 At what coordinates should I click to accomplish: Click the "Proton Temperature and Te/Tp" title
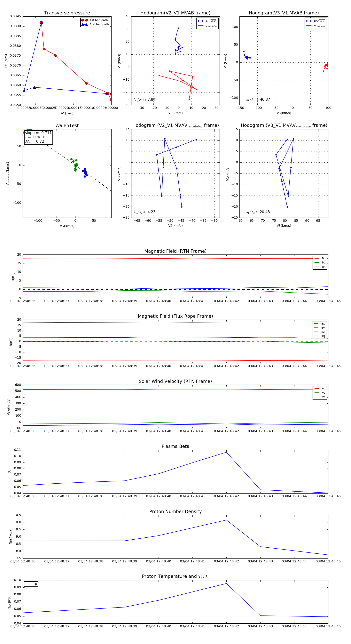pos(175,576)
